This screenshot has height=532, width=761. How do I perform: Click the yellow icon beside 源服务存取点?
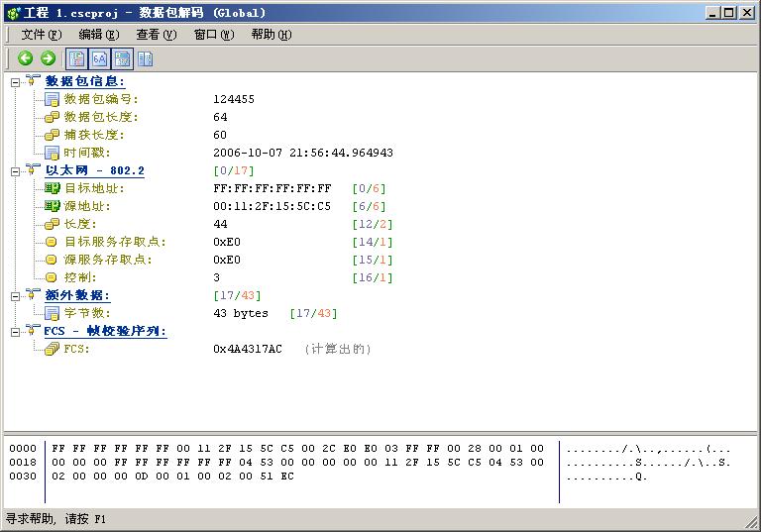[52, 260]
